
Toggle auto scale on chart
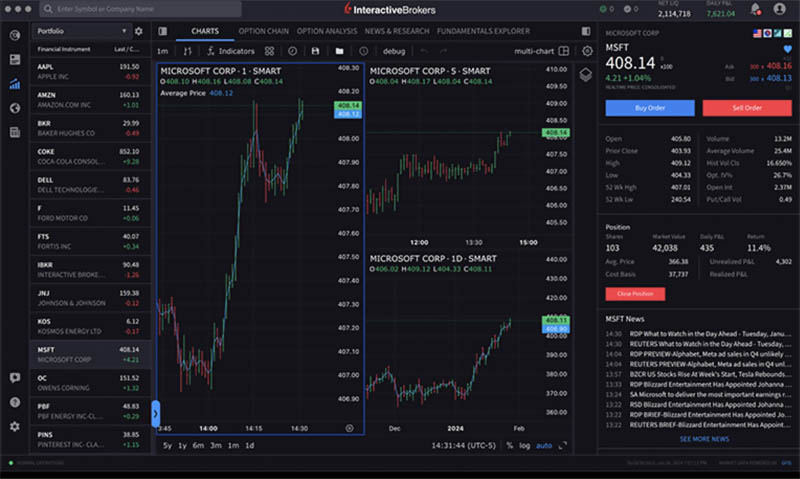[x=544, y=446]
